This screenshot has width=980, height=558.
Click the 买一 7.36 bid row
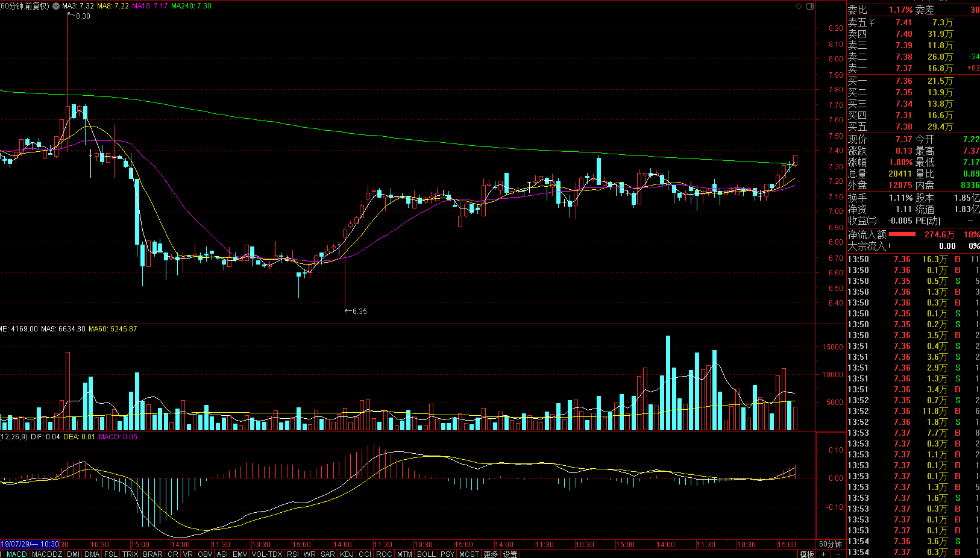(x=913, y=81)
